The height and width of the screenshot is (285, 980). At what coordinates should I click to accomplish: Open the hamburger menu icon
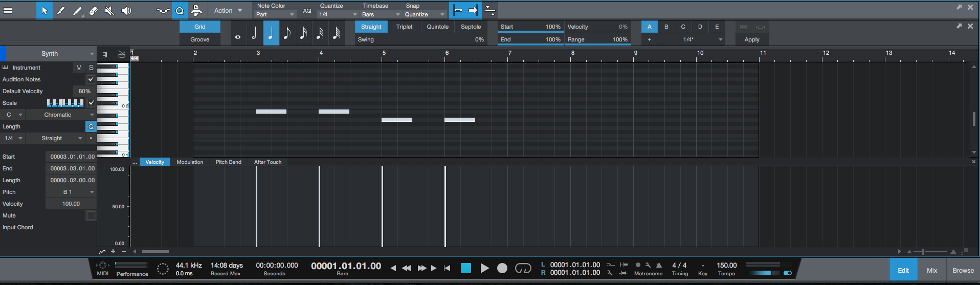(8, 10)
